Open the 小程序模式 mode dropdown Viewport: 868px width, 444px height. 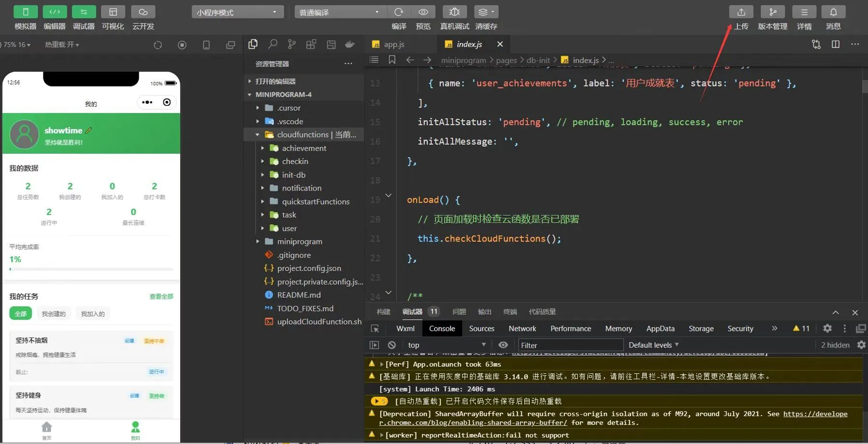[x=237, y=12]
